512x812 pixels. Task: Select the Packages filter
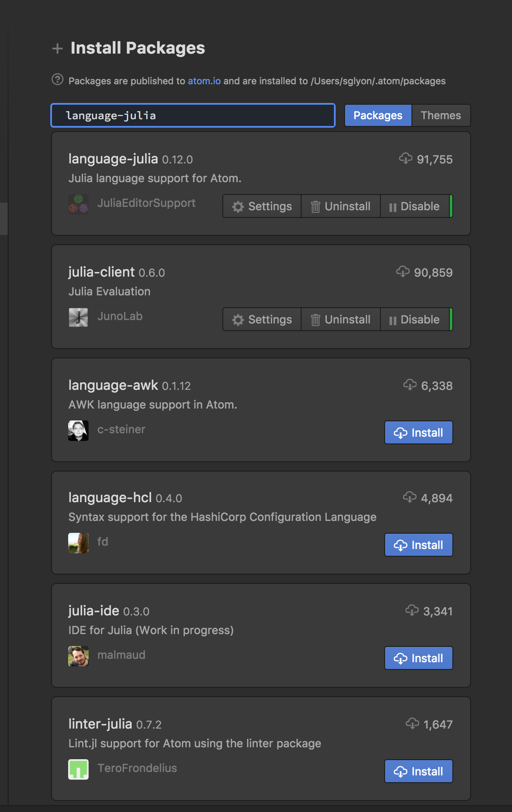click(377, 115)
